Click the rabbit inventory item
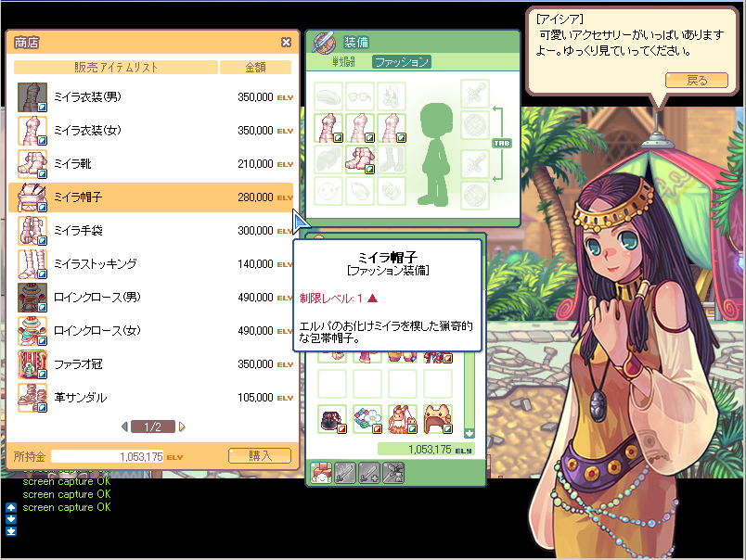Image resolution: width=746 pixels, height=560 pixels. (403, 419)
